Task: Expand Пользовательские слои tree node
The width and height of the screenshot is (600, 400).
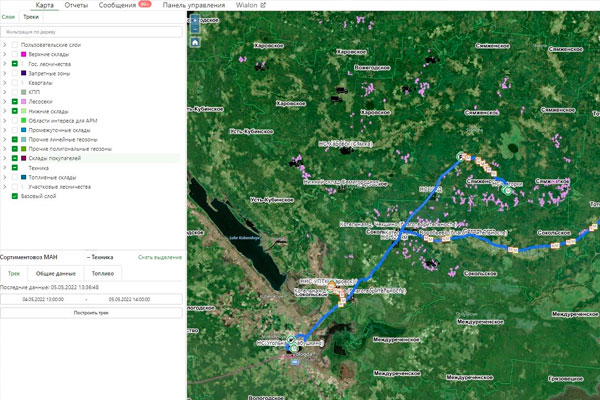Action: coord(5,45)
